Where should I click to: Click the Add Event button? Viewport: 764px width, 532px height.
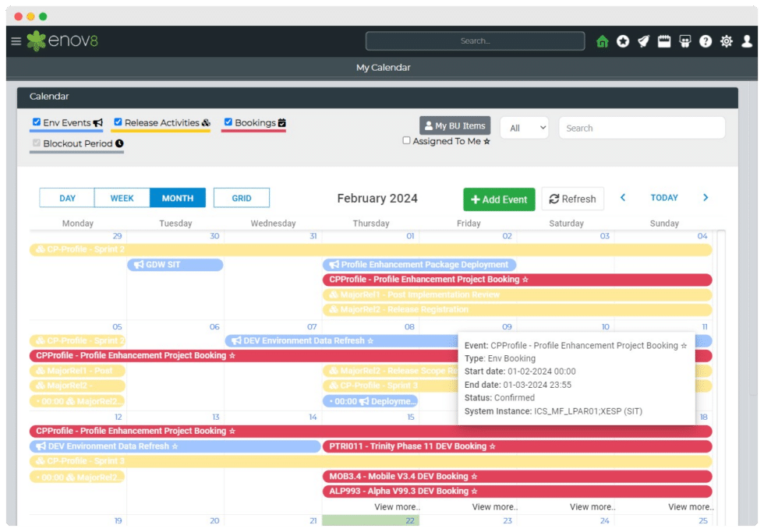[498, 199]
